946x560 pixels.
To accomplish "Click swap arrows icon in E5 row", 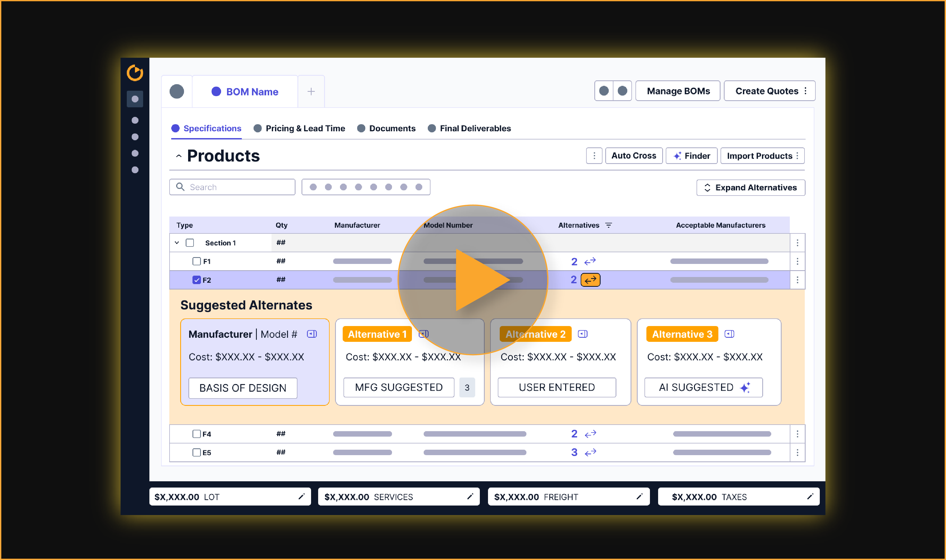I will click(590, 452).
